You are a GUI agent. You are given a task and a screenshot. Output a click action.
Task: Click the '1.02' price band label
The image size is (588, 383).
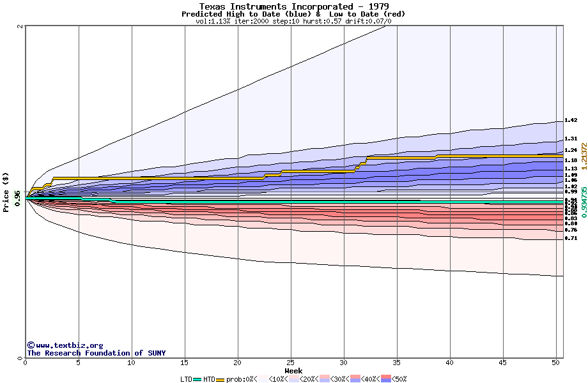coord(571,186)
